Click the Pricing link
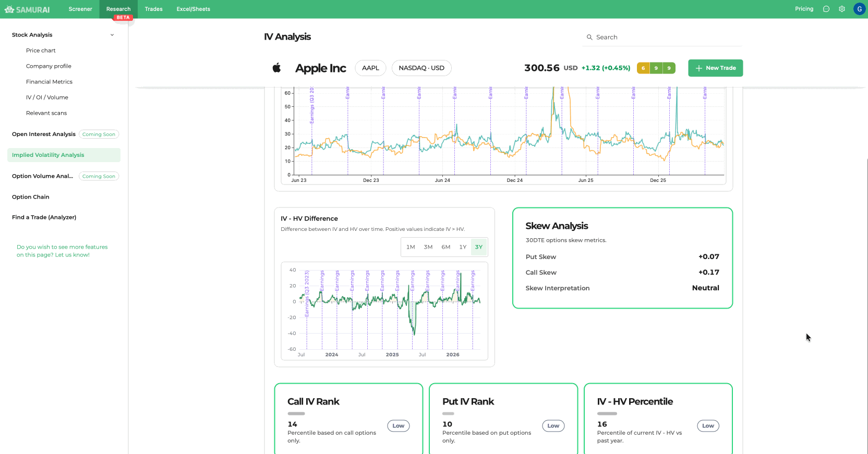The image size is (868, 454). point(804,9)
